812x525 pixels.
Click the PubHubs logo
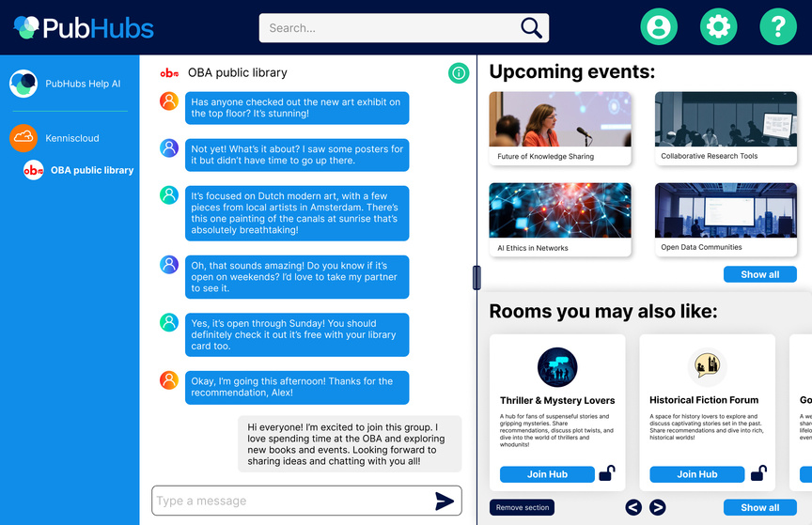(x=84, y=27)
